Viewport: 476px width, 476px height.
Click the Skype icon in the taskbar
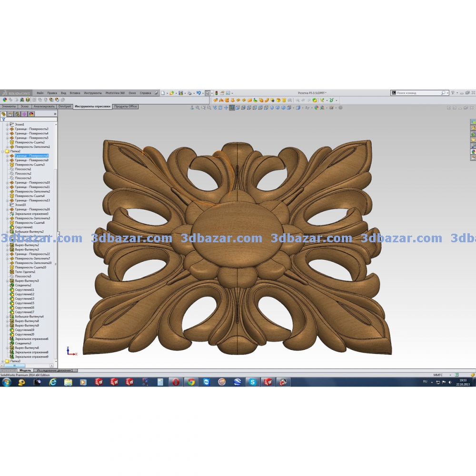pos(252,382)
